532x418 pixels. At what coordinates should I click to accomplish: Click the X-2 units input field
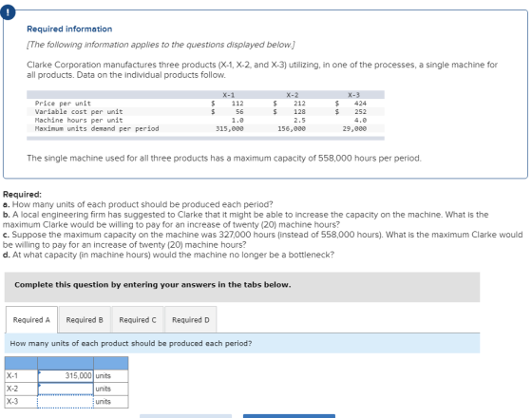66,389
